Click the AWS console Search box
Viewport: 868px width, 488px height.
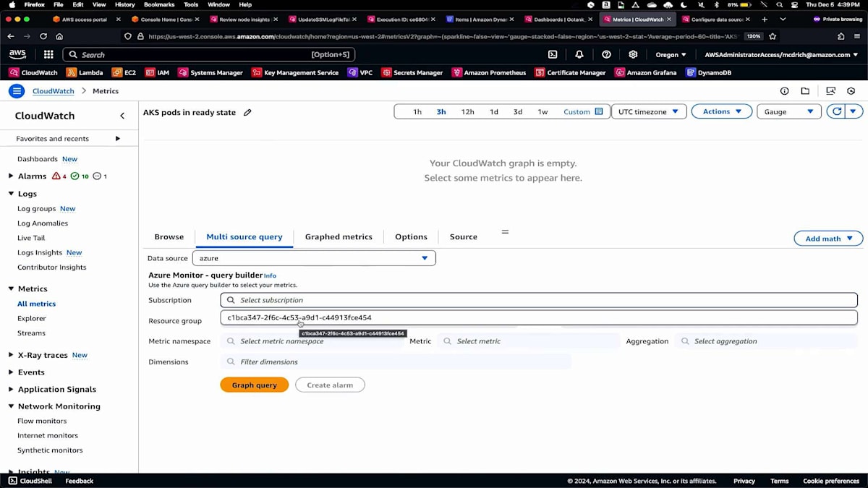click(209, 54)
